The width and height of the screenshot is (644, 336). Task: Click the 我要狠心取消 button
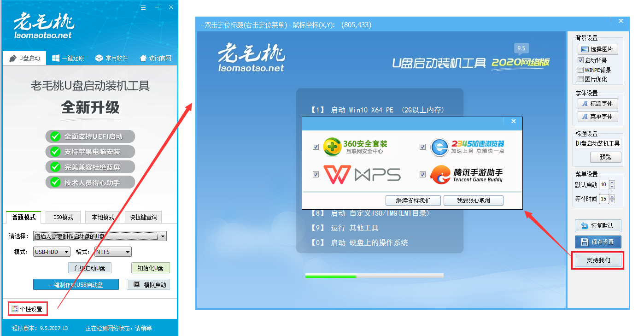click(473, 200)
